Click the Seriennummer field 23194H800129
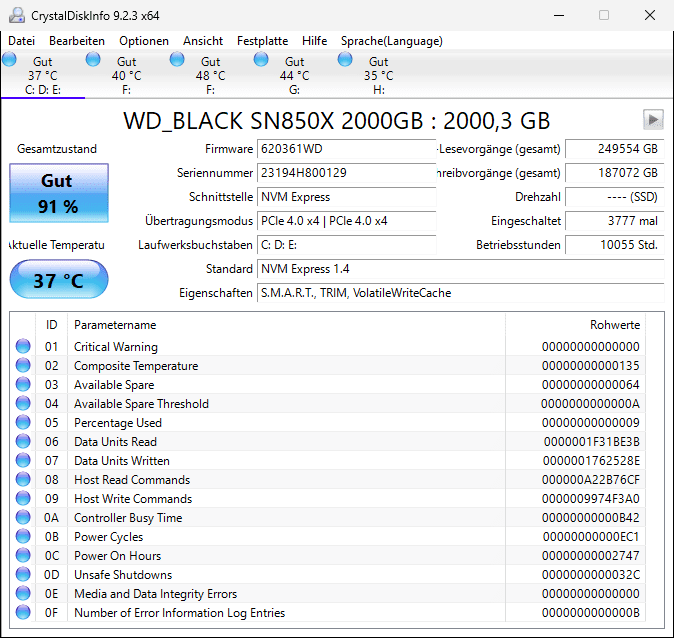Viewport: 674px width, 638px height. coord(346,173)
